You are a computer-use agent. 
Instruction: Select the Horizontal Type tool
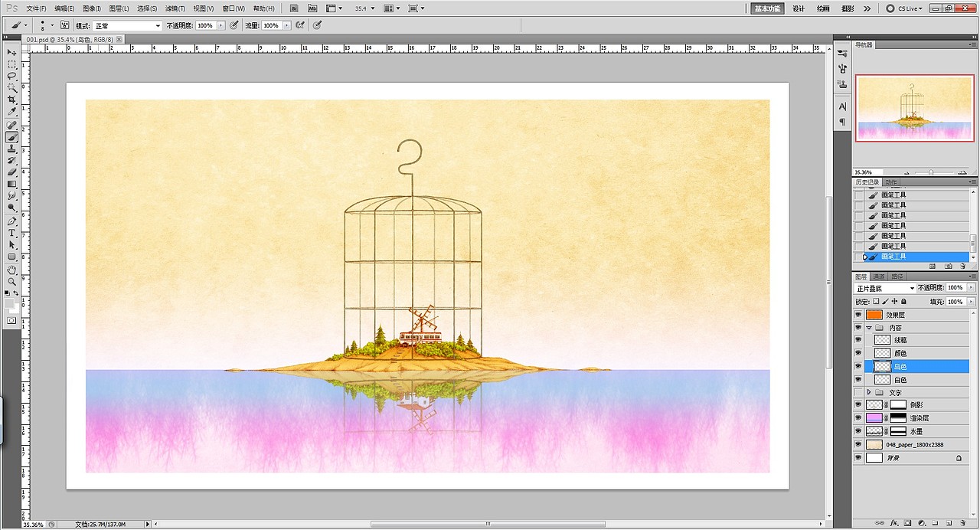coord(12,233)
